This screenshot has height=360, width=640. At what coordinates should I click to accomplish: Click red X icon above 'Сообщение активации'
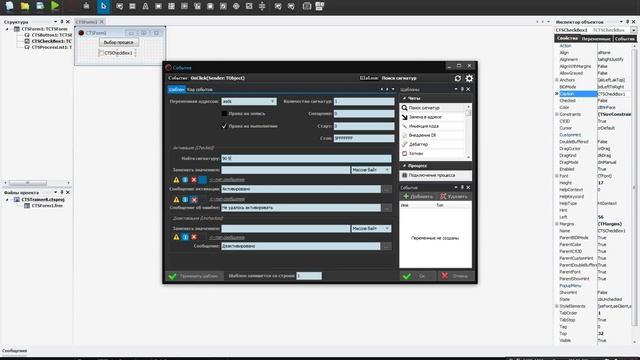pyautogui.click(x=194, y=180)
